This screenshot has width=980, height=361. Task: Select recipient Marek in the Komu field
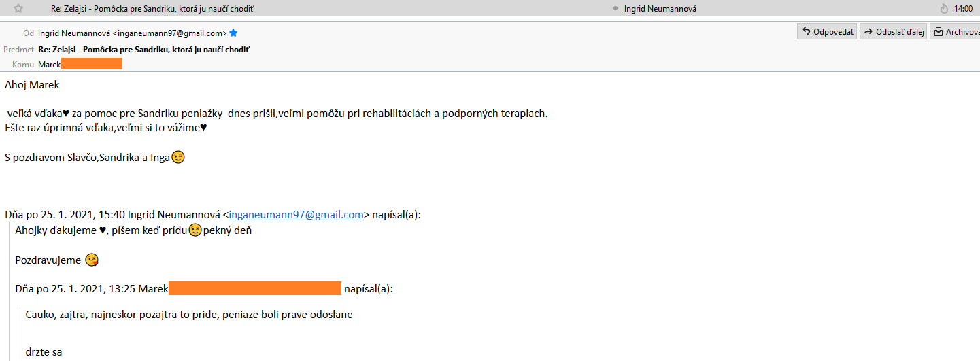coord(50,64)
